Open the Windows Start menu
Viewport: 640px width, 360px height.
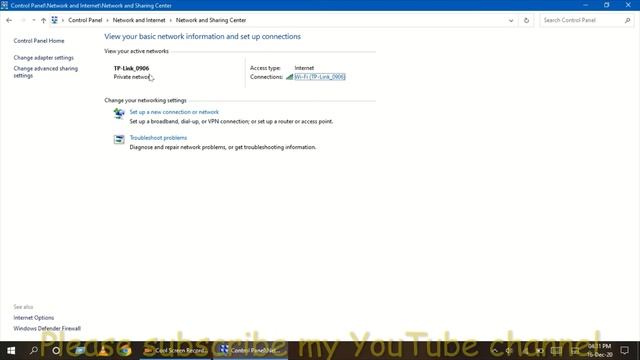11,351
